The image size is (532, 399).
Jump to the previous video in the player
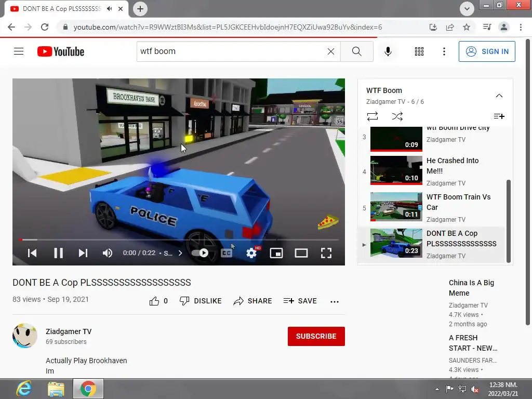(32, 253)
